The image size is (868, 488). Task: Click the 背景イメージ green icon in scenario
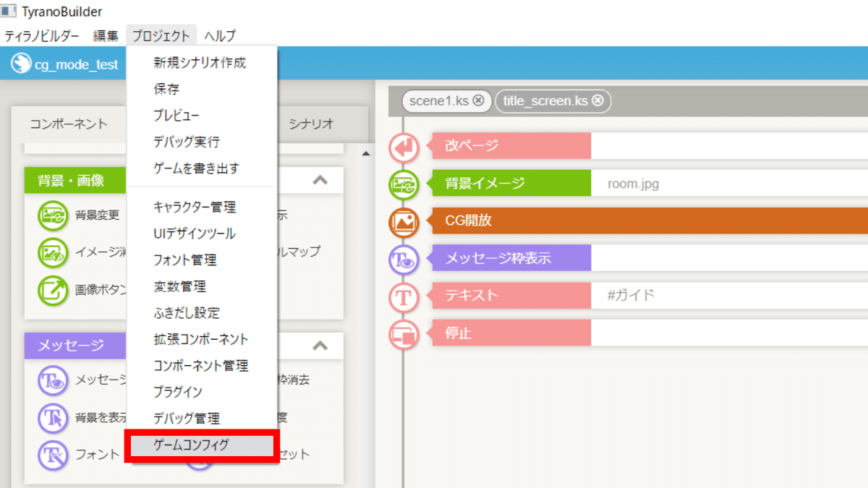[404, 184]
